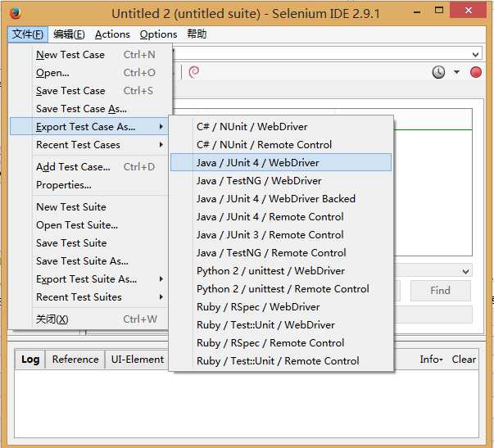494x448 pixels.
Task: Click the Find button
Action: pyautogui.click(x=441, y=290)
